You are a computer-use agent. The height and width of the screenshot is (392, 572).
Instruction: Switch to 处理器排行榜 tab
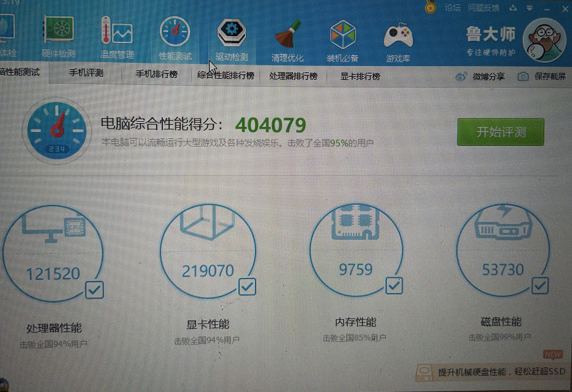[x=293, y=76]
